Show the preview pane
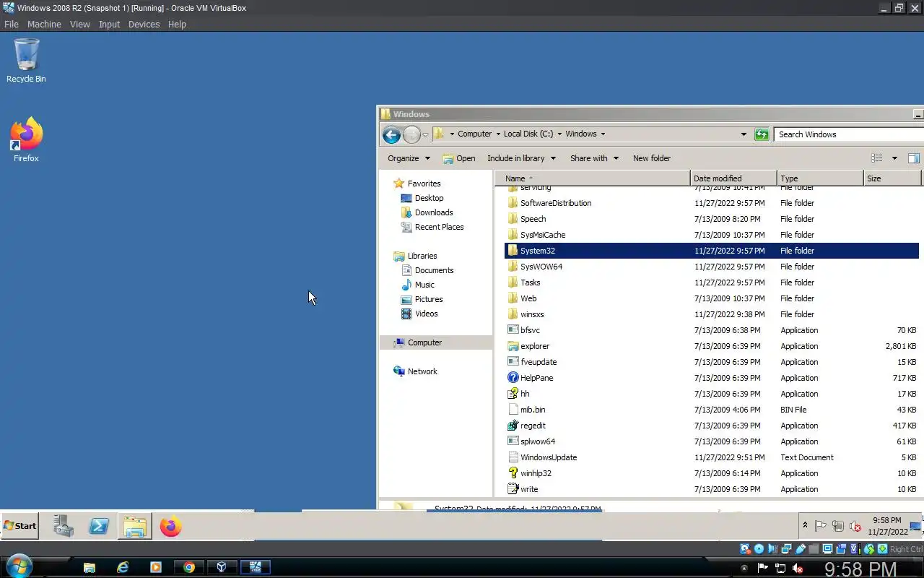 coord(913,158)
